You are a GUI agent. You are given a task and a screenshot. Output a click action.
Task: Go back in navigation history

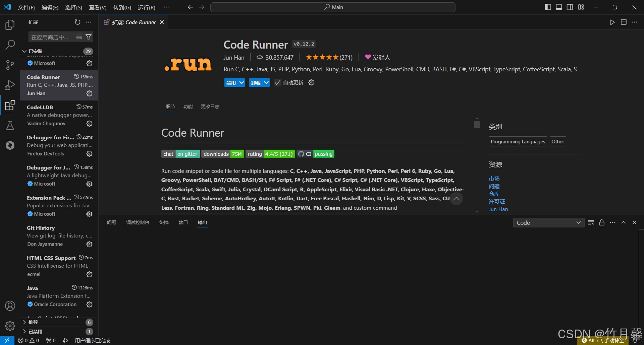[190, 7]
